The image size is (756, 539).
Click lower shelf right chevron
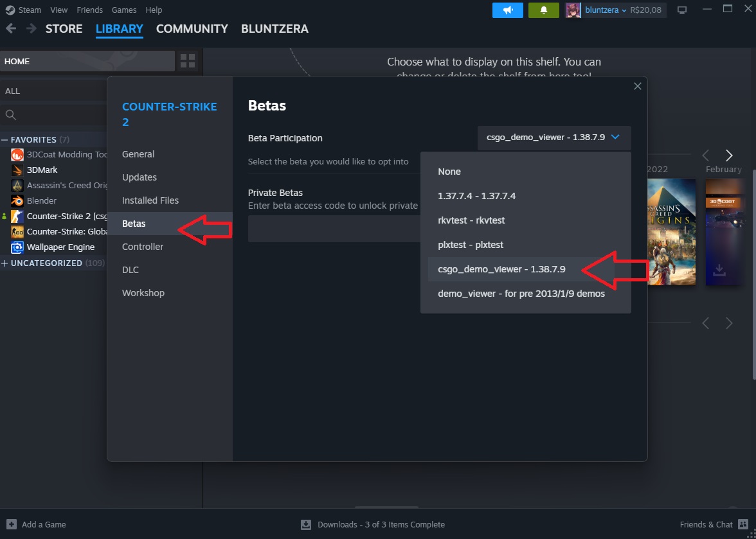(729, 323)
